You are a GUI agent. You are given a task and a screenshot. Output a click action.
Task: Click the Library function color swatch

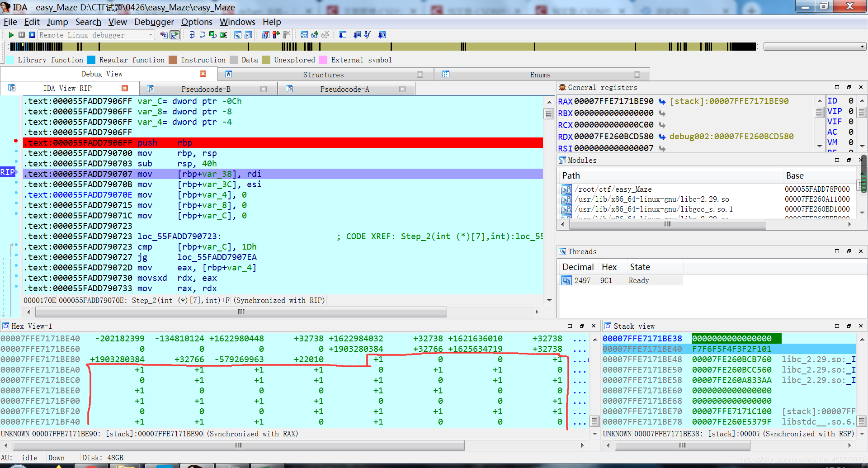(x=9, y=60)
